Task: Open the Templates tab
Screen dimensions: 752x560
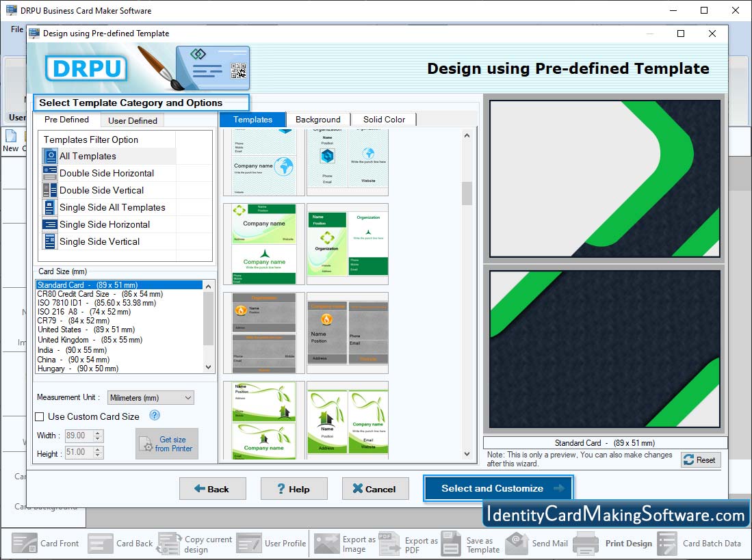Action: click(252, 120)
